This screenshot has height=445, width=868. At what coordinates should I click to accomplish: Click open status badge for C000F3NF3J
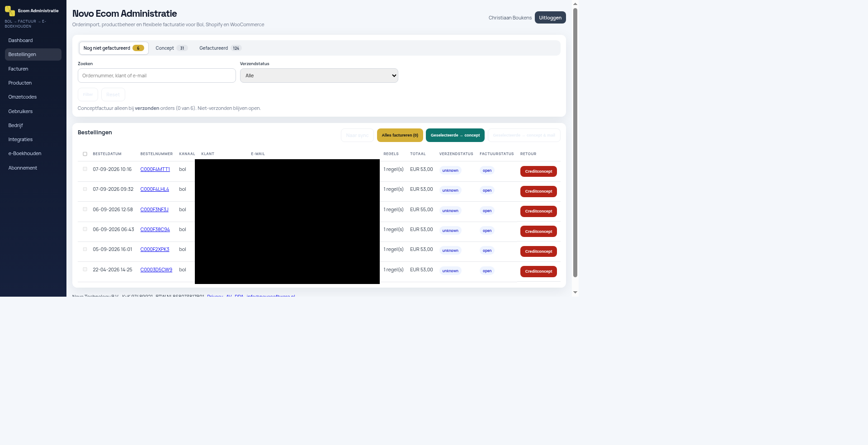(x=487, y=211)
